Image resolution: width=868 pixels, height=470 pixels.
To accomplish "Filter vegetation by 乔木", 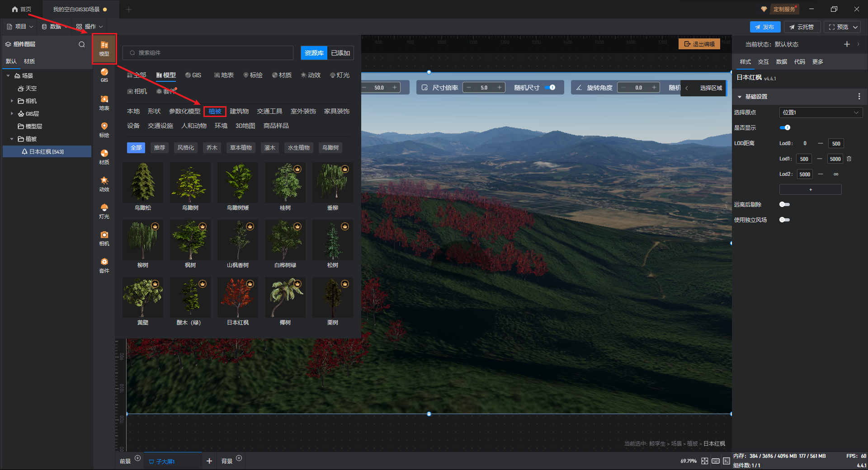I will pos(212,148).
